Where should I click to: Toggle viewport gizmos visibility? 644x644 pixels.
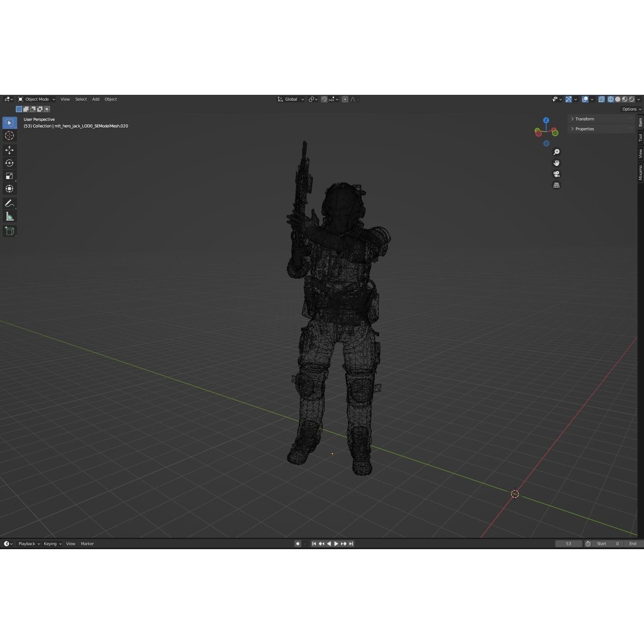coord(568,100)
